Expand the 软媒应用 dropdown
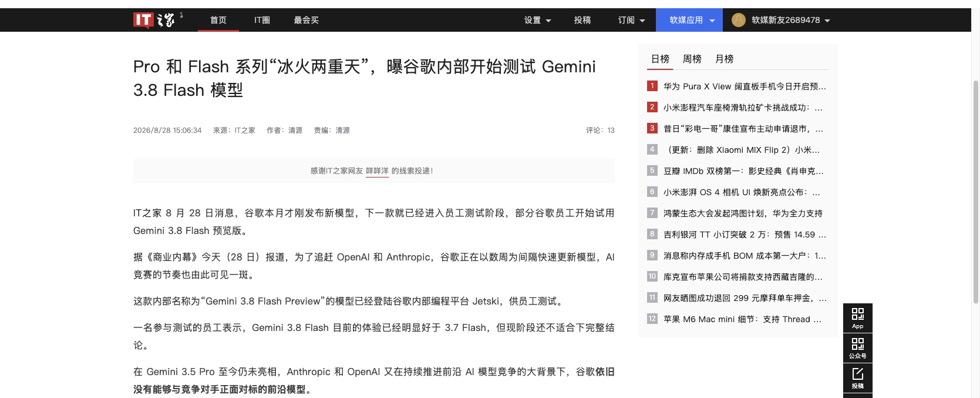Image resolution: width=980 pixels, height=398 pixels. pos(689,20)
